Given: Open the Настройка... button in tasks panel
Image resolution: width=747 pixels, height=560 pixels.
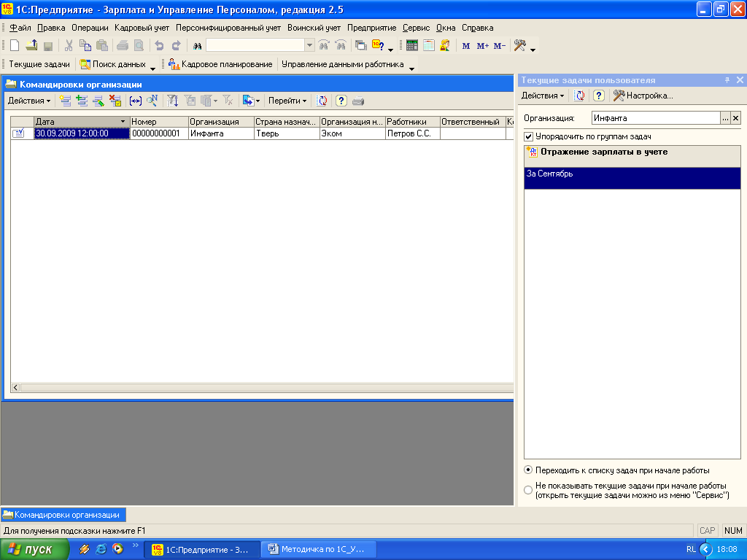Looking at the screenshot, I should pyautogui.click(x=643, y=96).
